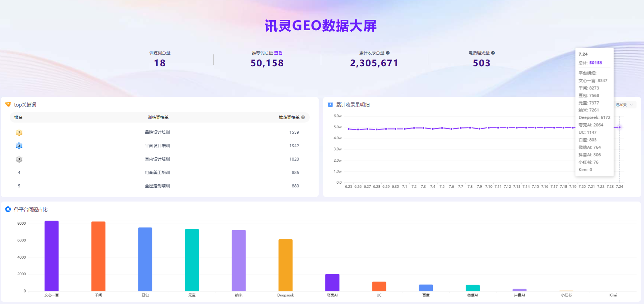
Task: Click the value 1342 in the keyword table
Action: click(294, 146)
